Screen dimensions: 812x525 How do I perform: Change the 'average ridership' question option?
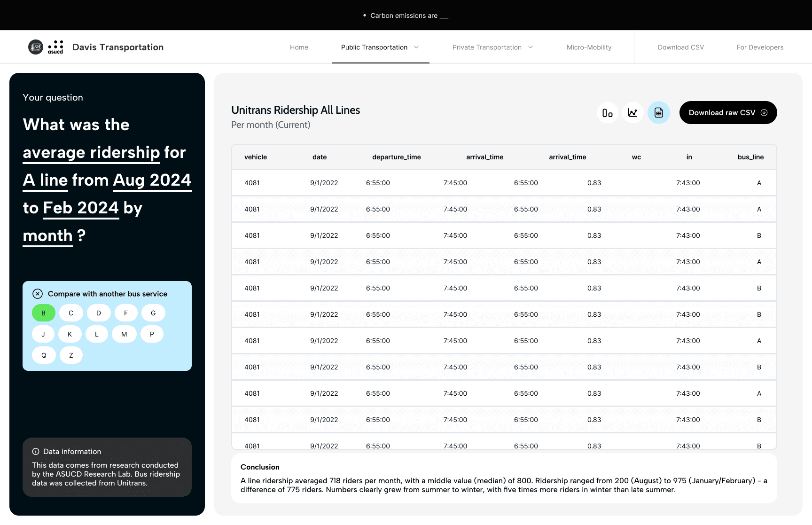[91, 153]
